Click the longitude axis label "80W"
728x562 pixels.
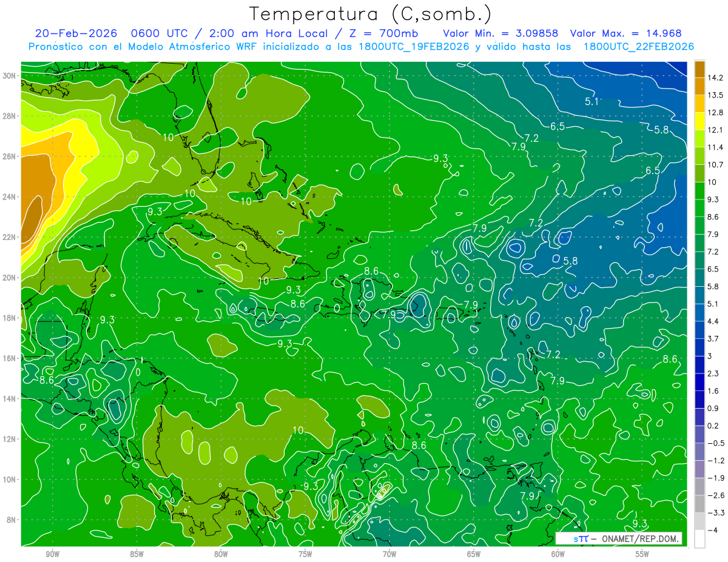pos(221,554)
